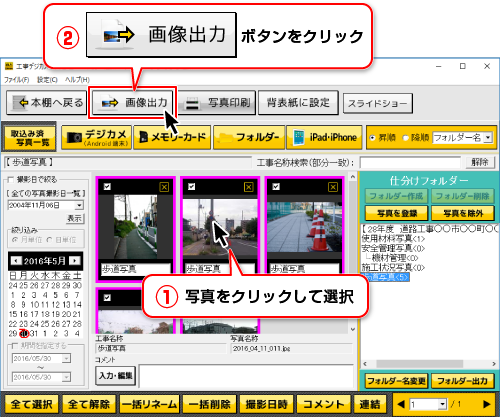Click 一括リネーム button
Viewport: 500px width, 417px height.
pyautogui.click(x=149, y=404)
